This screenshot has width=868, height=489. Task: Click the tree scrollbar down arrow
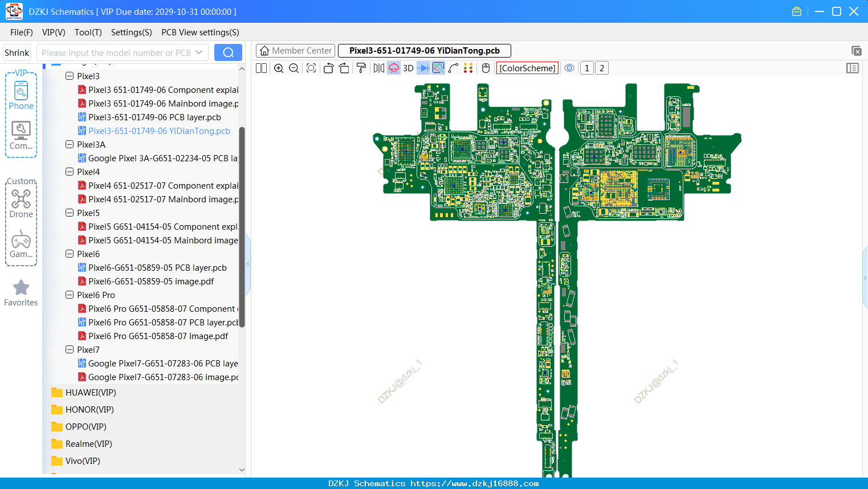[242, 470]
